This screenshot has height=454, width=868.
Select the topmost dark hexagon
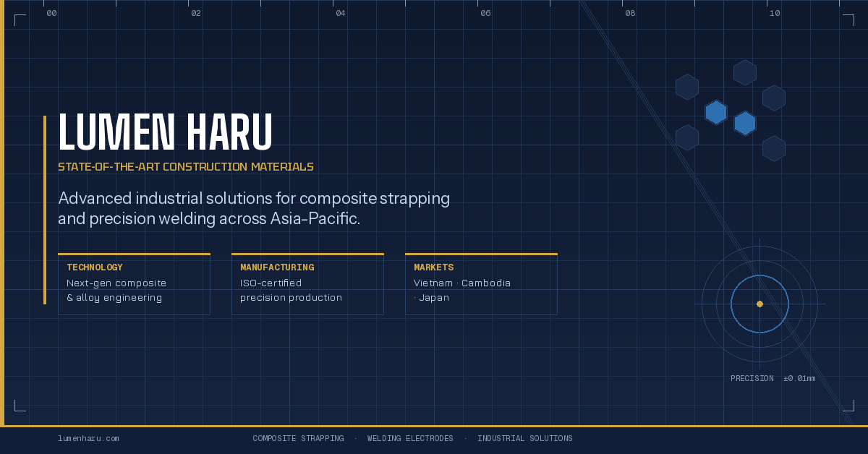(744, 72)
